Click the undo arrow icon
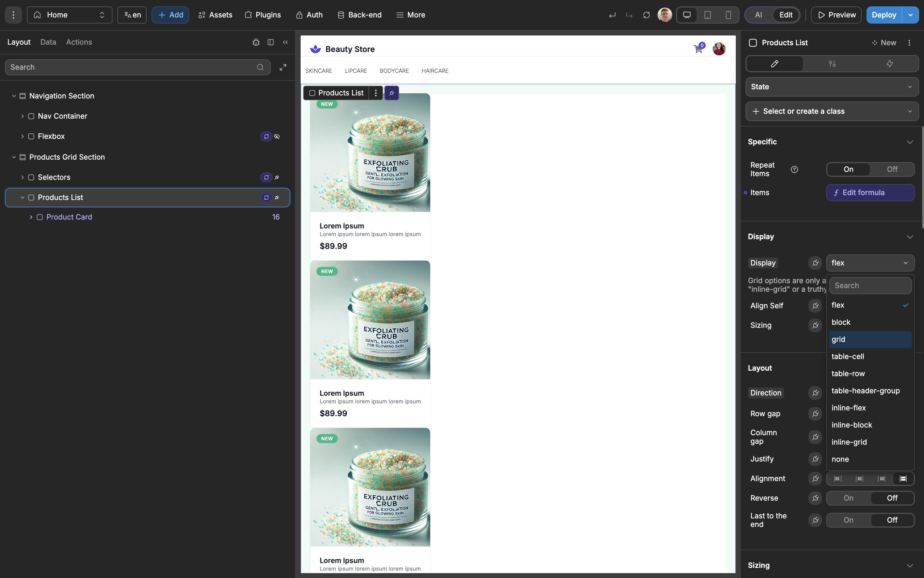Viewport: 924px width, 578px height. tap(612, 15)
